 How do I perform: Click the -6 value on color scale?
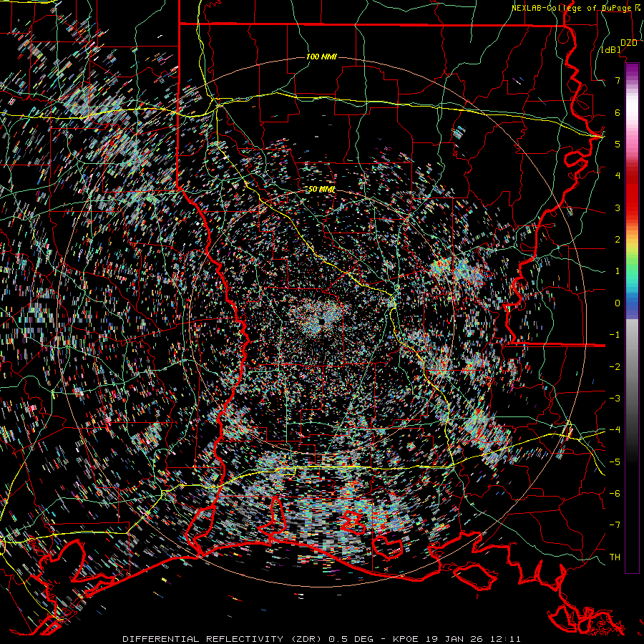(x=615, y=494)
